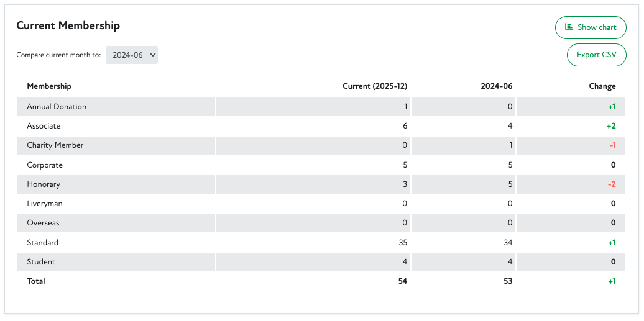Click the Show chart button
Viewport: 644px width, 321px height.
tap(590, 27)
